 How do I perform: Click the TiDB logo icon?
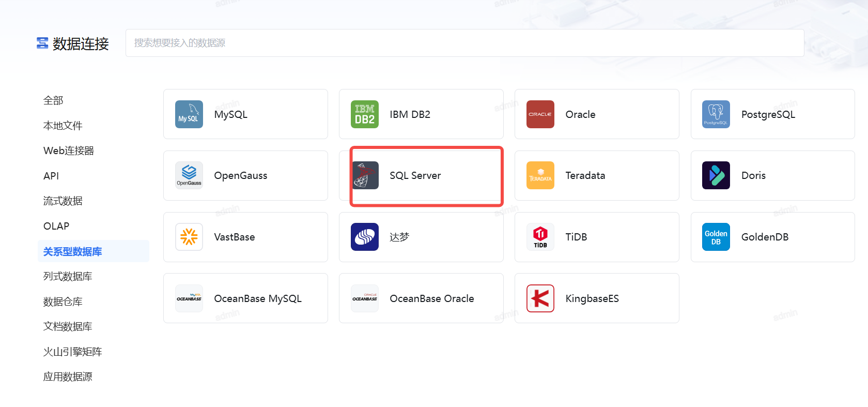click(x=540, y=237)
